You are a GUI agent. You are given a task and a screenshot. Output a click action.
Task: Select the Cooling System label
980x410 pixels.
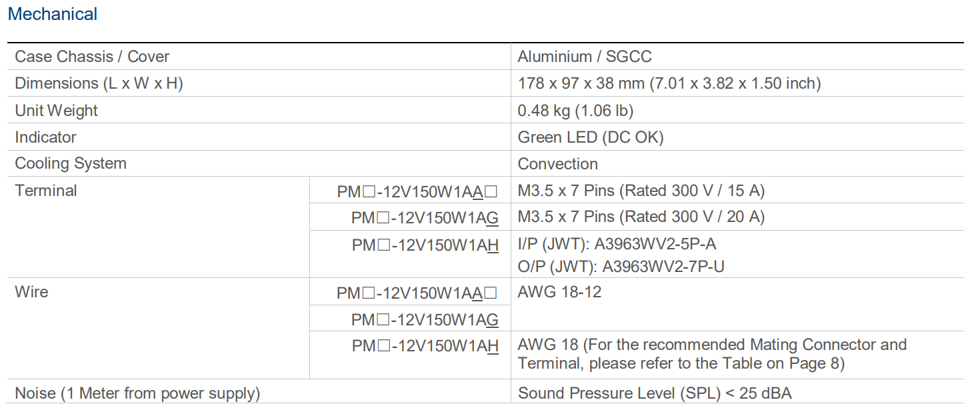point(71,163)
